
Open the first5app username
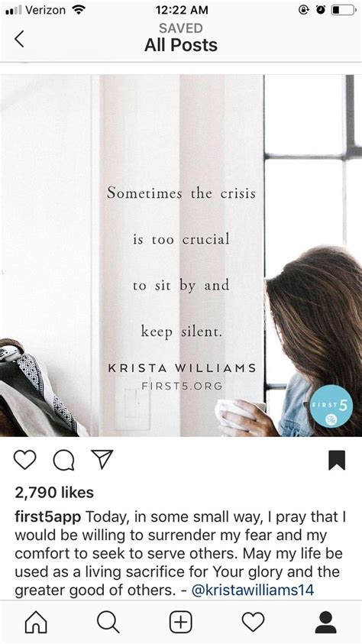tap(48, 517)
